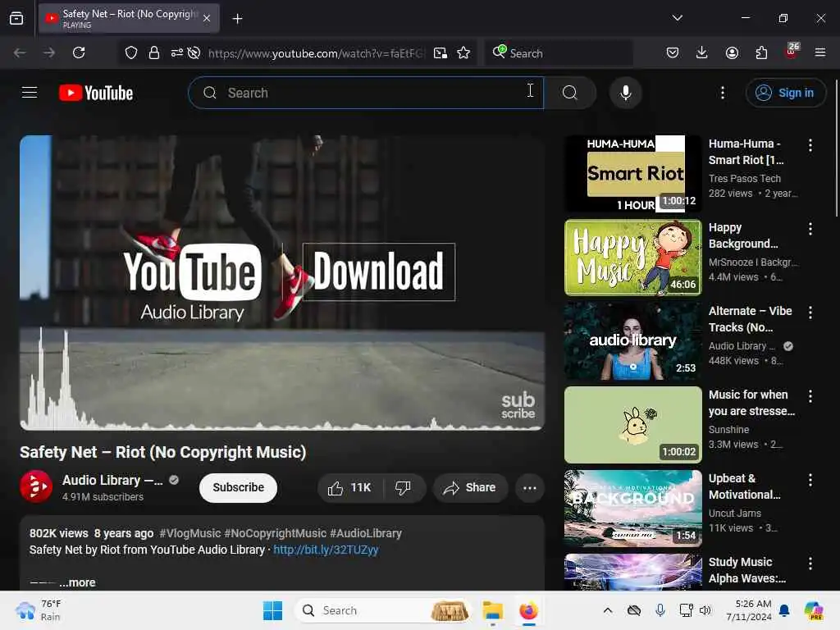This screenshot has width=840, height=630.
Task: Click the YouTube URL address bar
Action: tap(316, 53)
